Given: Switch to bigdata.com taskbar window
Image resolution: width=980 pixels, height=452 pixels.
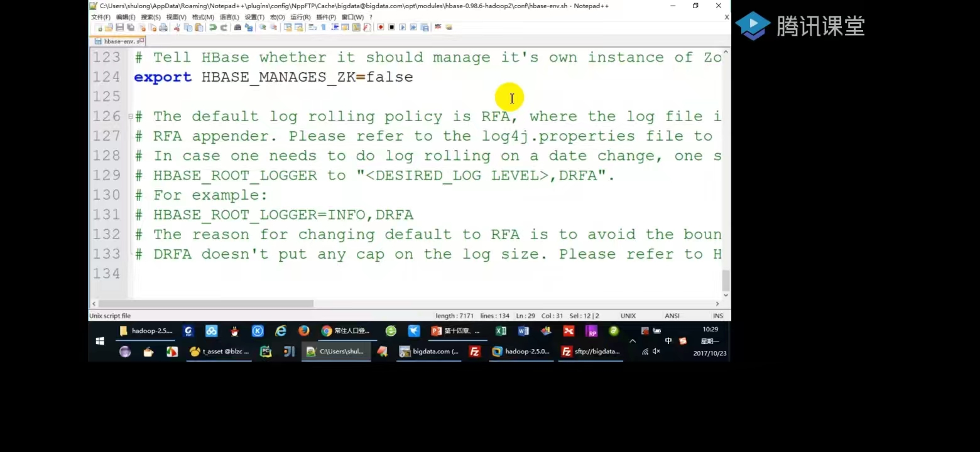Looking at the screenshot, I should coord(429,352).
